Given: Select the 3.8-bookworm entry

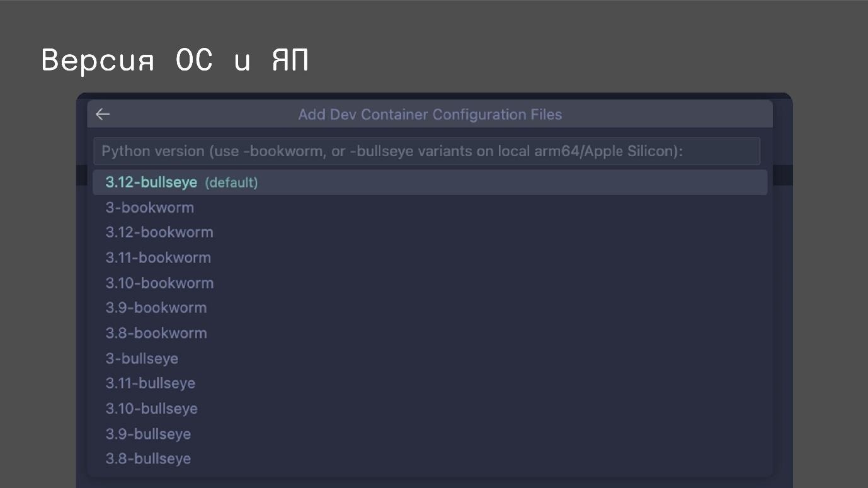Looking at the screenshot, I should [156, 332].
